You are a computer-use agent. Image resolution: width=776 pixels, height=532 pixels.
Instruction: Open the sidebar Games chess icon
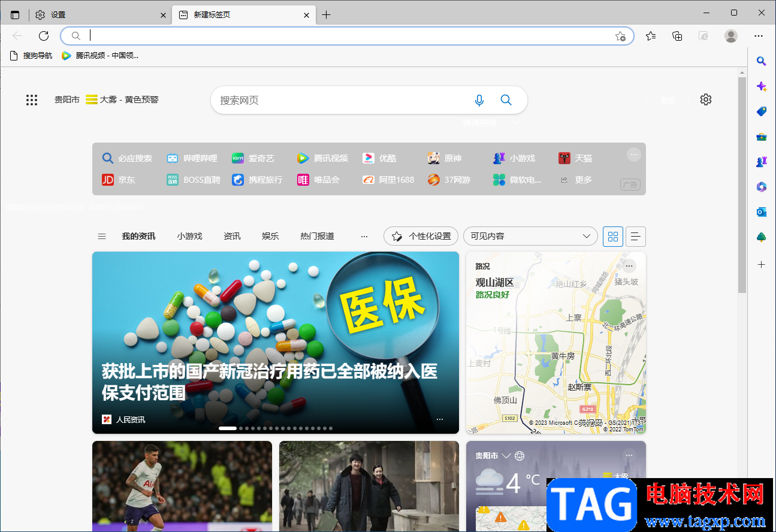762,162
